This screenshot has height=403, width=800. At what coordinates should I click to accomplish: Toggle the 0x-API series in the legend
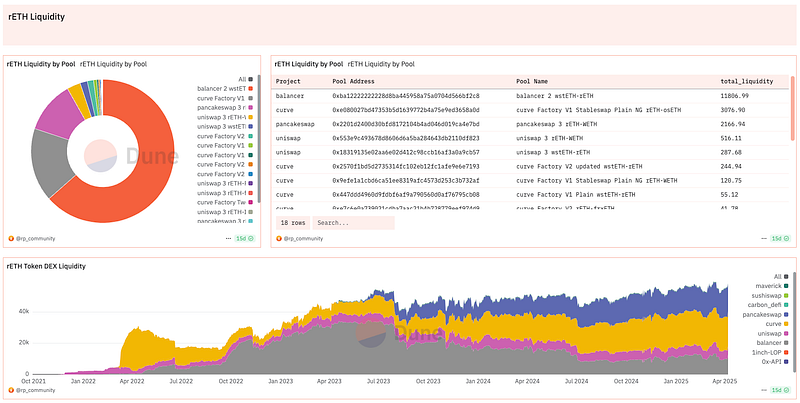click(x=776, y=362)
